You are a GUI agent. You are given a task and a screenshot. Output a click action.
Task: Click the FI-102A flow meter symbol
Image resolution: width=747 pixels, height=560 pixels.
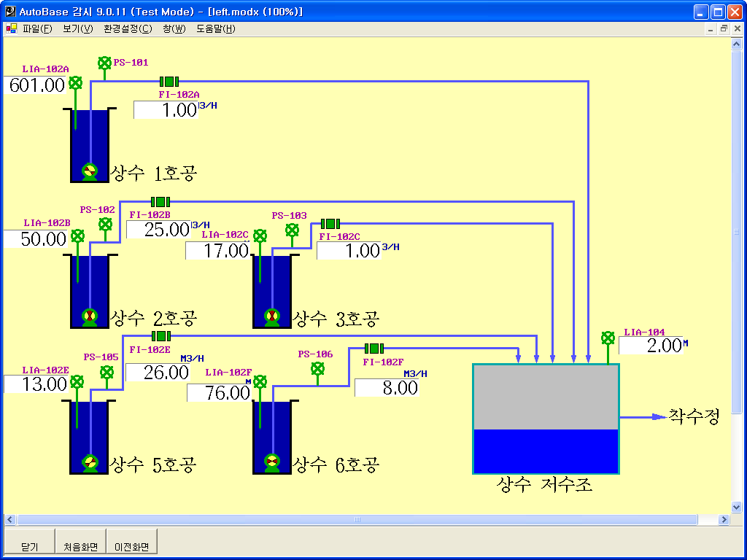click(x=169, y=82)
